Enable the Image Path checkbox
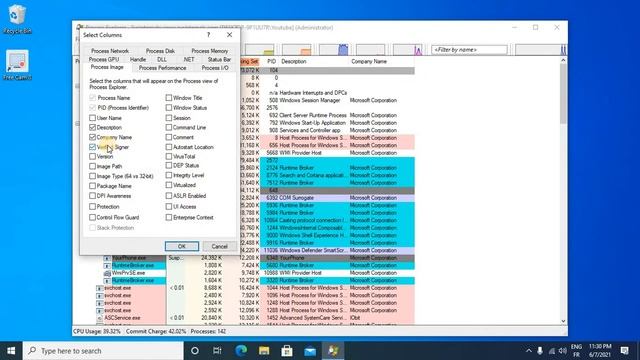The width and height of the screenshot is (640, 360). [93, 166]
